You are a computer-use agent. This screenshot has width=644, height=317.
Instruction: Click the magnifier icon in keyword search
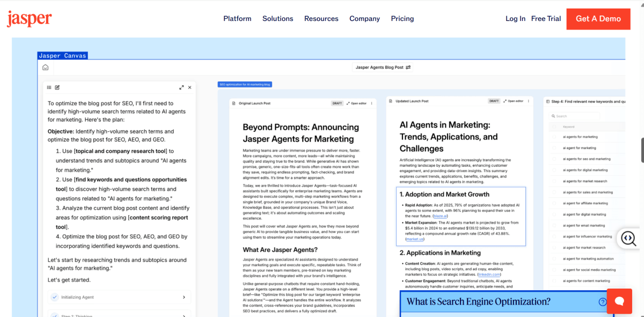click(x=553, y=116)
